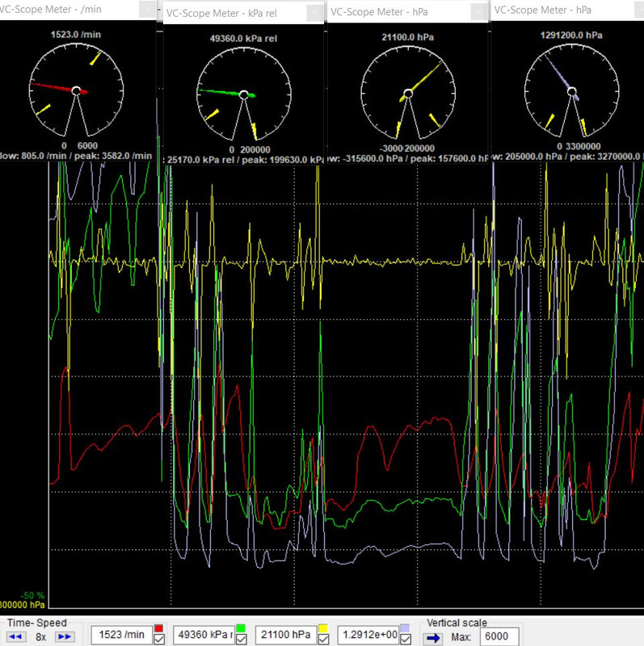Click the Vertical scale Max field
The width and height of the screenshot is (644, 646).
[x=499, y=636]
